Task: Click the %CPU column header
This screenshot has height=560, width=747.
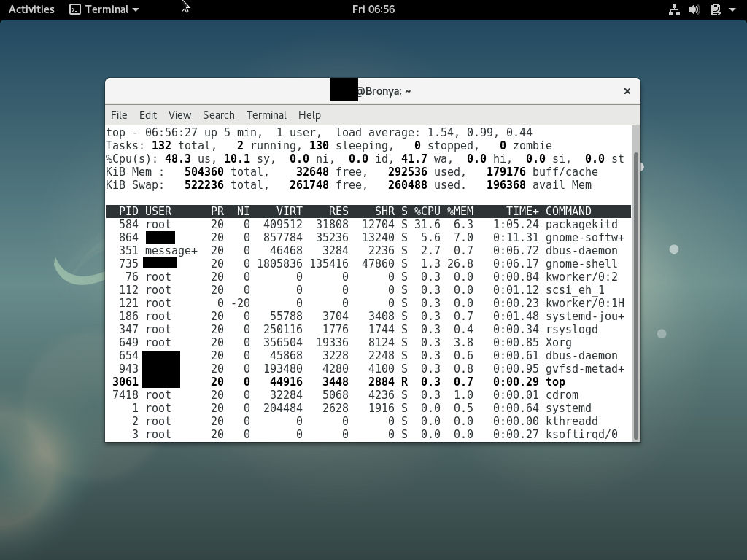Action: pyautogui.click(x=426, y=211)
